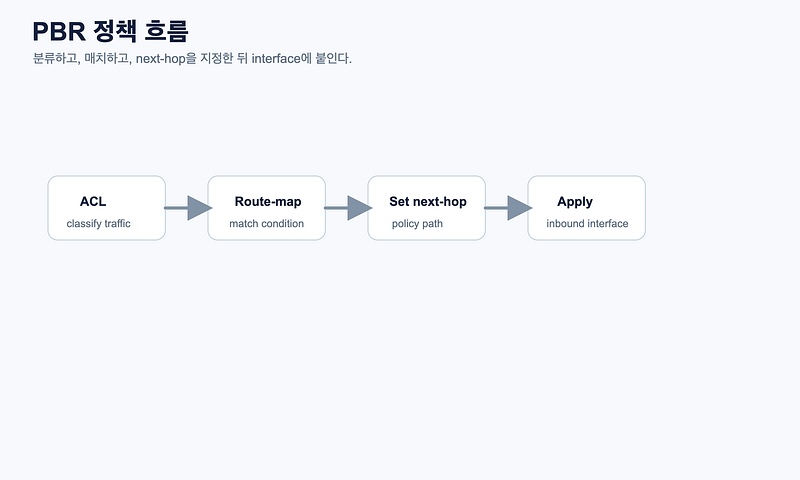This screenshot has height=480, width=800.
Task: Click the "Route-map" heading text
Action: click(268, 201)
